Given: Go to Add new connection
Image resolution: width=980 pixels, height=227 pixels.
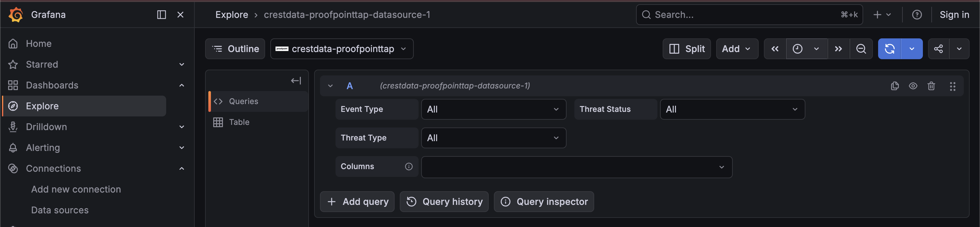Looking at the screenshot, I should pos(76,189).
